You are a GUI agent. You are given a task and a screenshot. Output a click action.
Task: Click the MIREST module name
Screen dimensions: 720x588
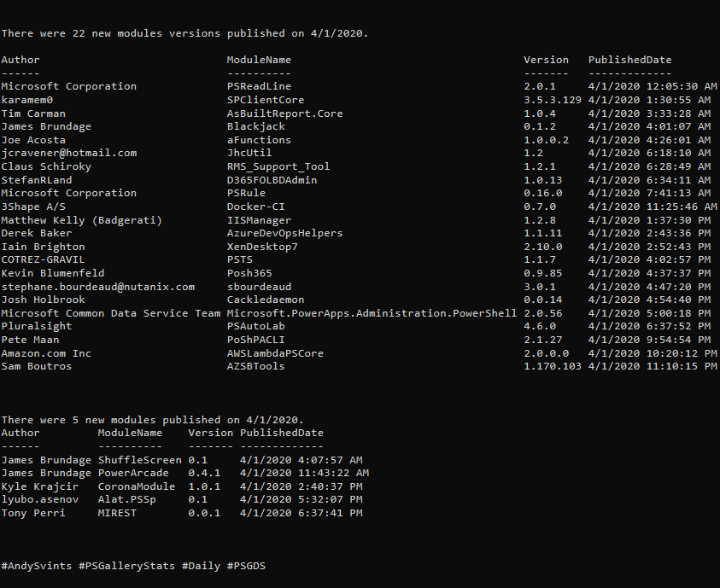pos(117,513)
